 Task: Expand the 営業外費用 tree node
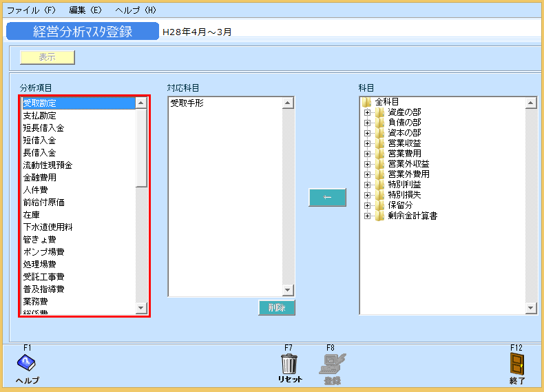pyautogui.click(x=367, y=175)
